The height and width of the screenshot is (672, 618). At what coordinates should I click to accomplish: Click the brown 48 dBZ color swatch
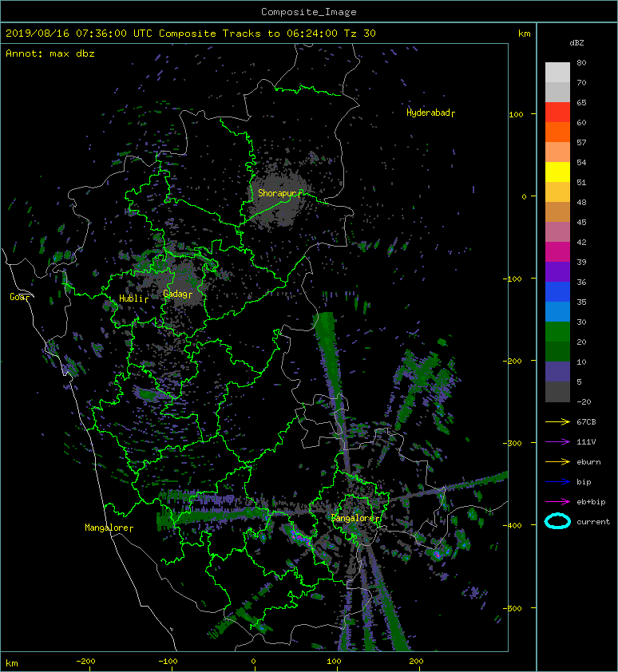pos(557,211)
